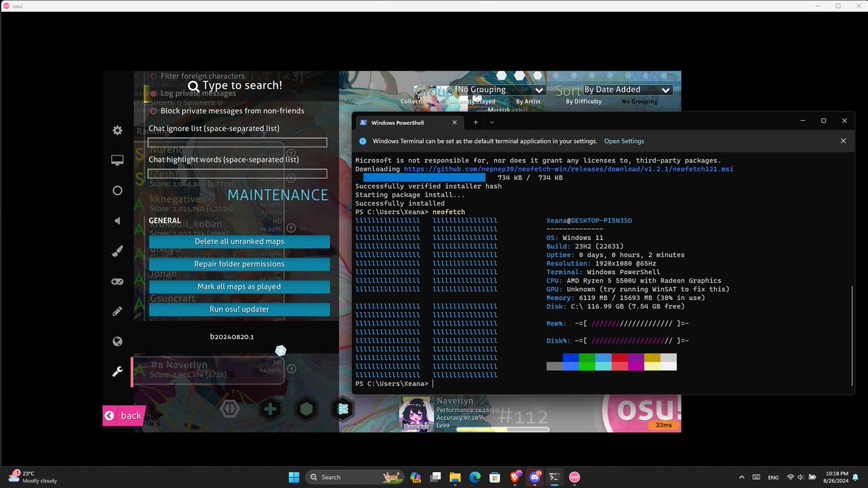
Task: Select the Windows PowerShell tab
Action: pos(409,122)
